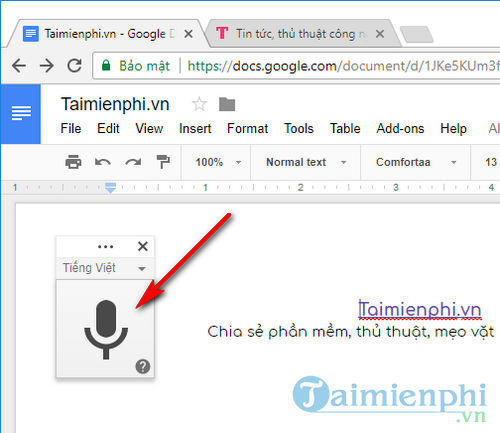Click the blue indent marker on ruler
The height and width of the screenshot is (433, 500).
110,188
